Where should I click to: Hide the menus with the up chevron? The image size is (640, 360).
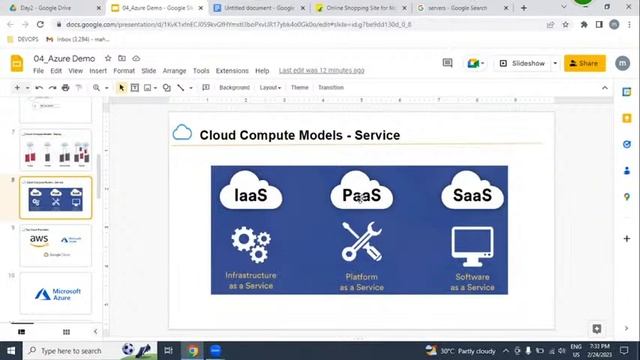coord(604,88)
